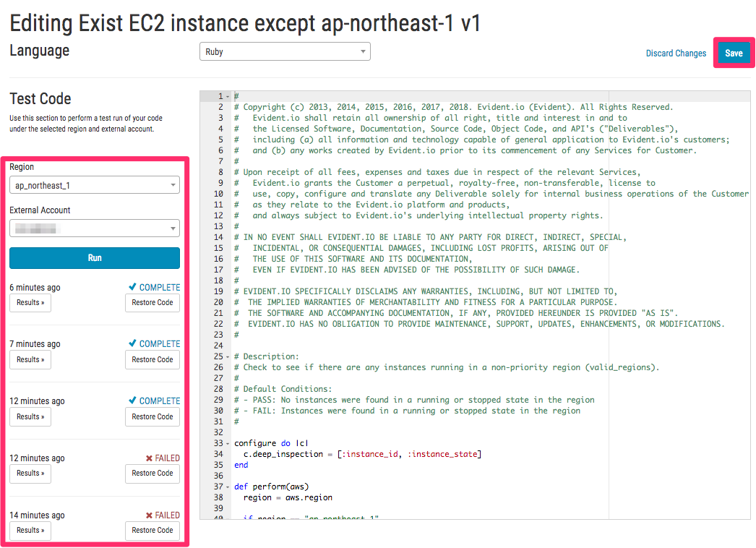Restore Code from the 14-minutes-ago failed run
This screenshot has width=756, height=548.
click(152, 530)
